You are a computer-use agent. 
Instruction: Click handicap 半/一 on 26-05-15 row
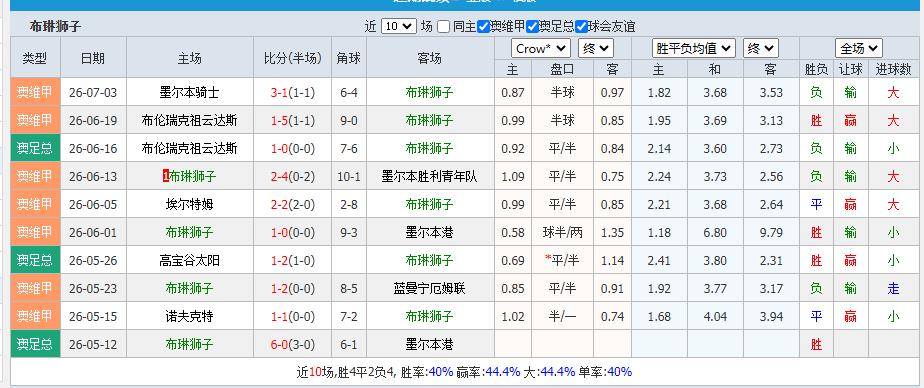pyautogui.click(x=562, y=317)
